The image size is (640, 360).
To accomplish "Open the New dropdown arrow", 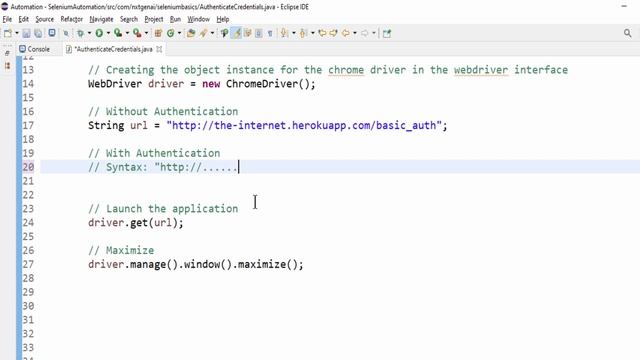I will click(17, 33).
